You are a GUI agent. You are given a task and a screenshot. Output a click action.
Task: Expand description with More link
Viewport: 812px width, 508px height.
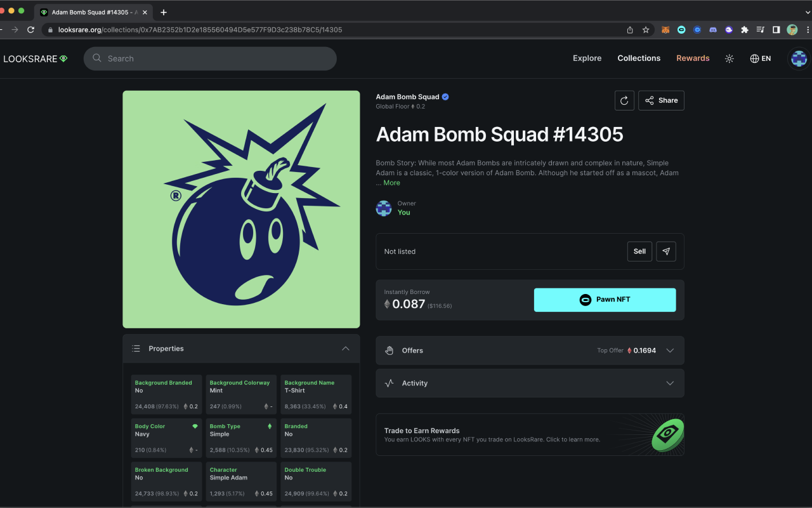tap(391, 183)
